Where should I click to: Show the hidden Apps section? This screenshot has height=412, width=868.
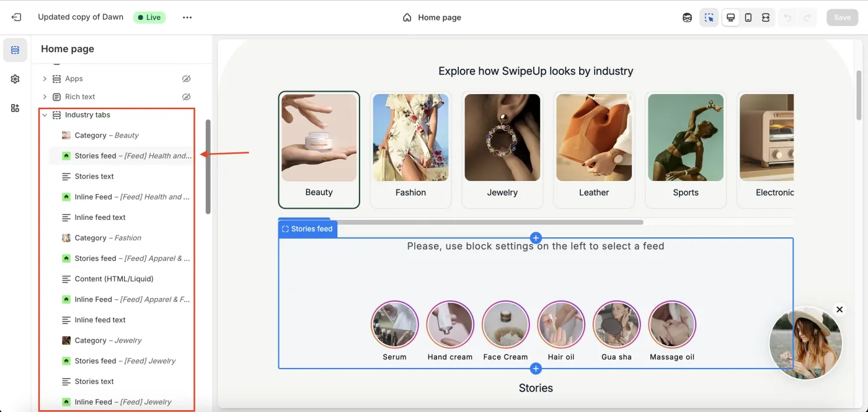[x=186, y=79]
